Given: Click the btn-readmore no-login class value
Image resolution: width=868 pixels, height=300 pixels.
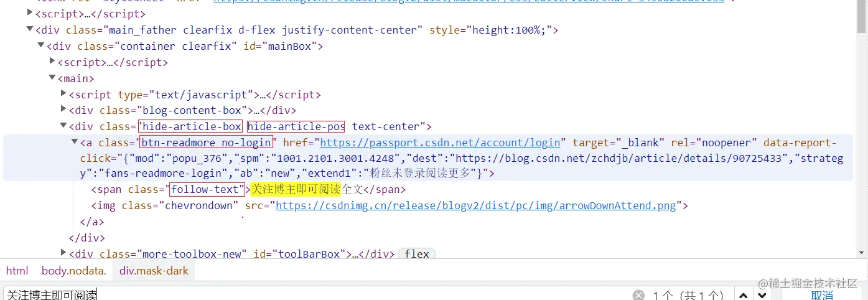Looking at the screenshot, I should [x=207, y=143].
